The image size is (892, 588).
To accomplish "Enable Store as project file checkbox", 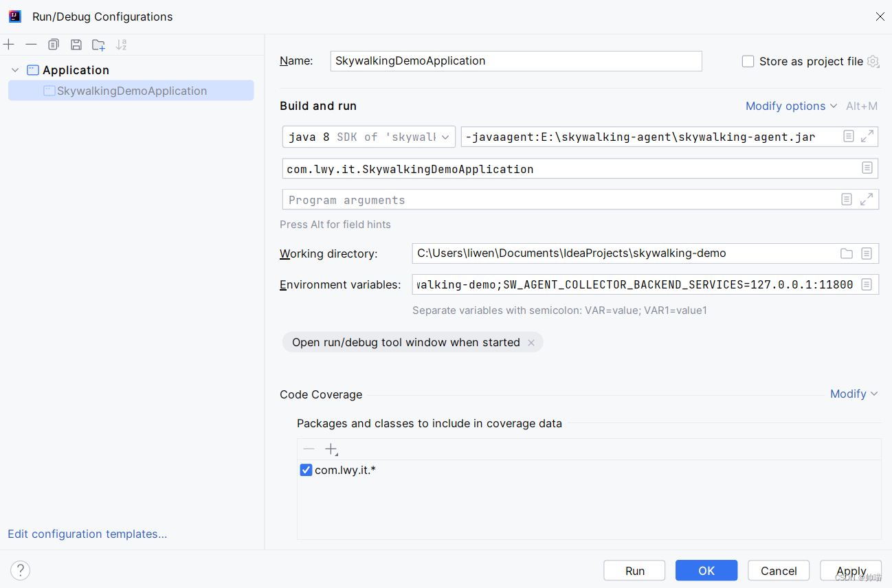I will tap(748, 61).
